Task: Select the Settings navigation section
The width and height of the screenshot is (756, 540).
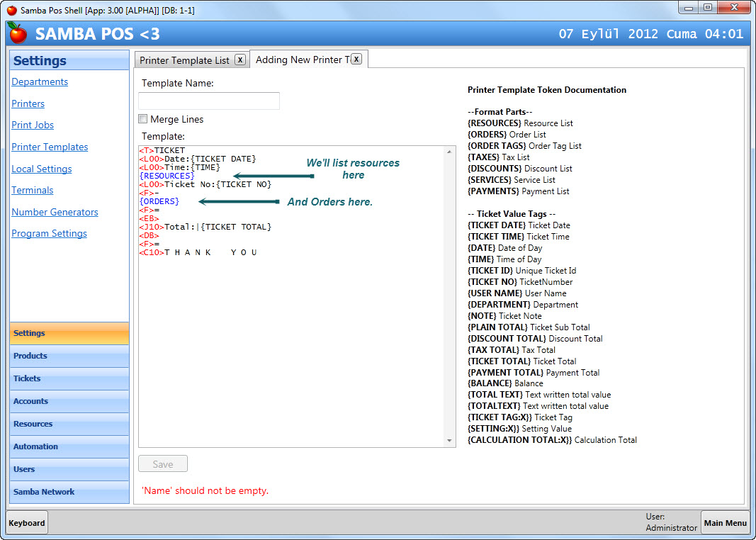Action: 69,333
